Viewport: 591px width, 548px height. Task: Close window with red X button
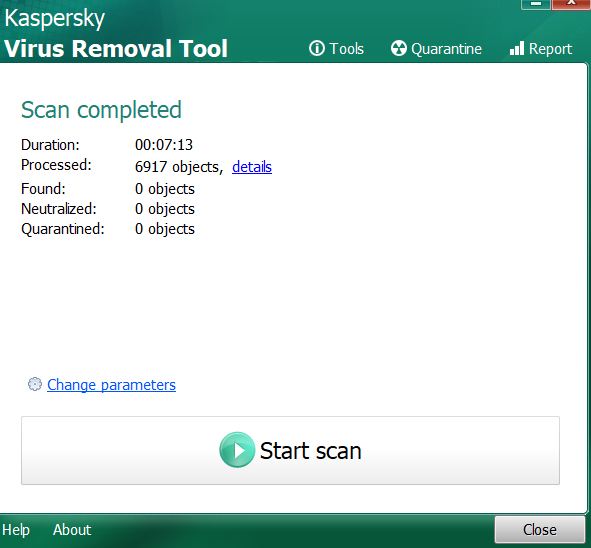pos(571,4)
